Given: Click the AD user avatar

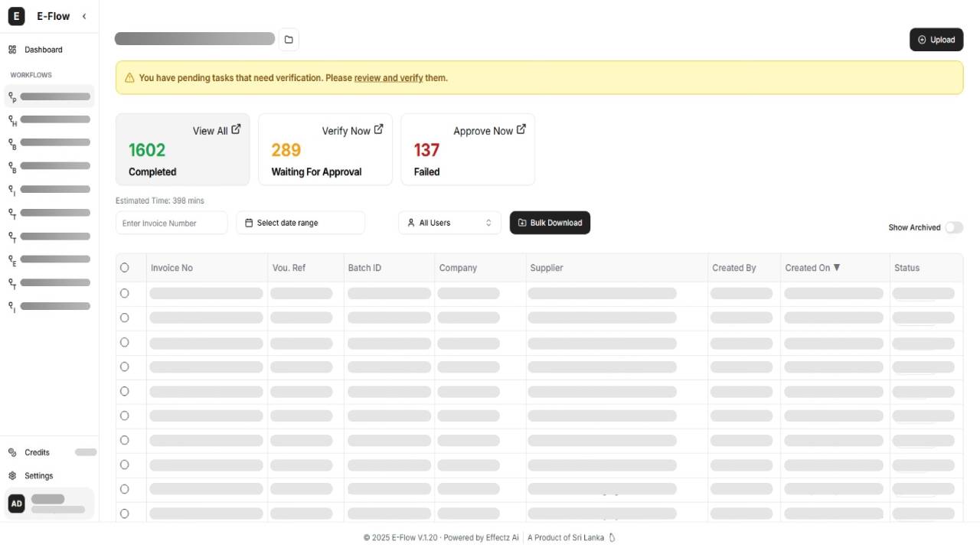Looking at the screenshot, I should (16, 503).
